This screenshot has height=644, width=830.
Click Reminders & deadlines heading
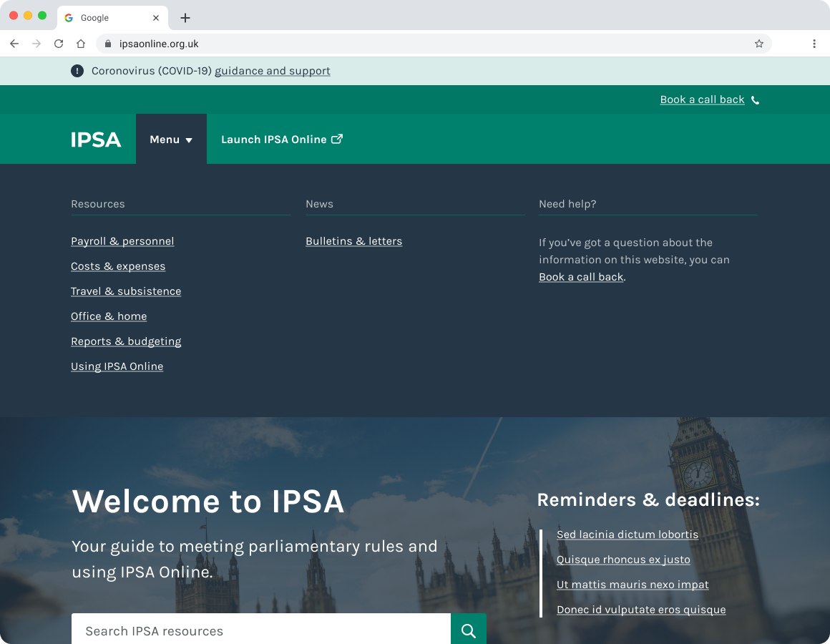point(648,499)
